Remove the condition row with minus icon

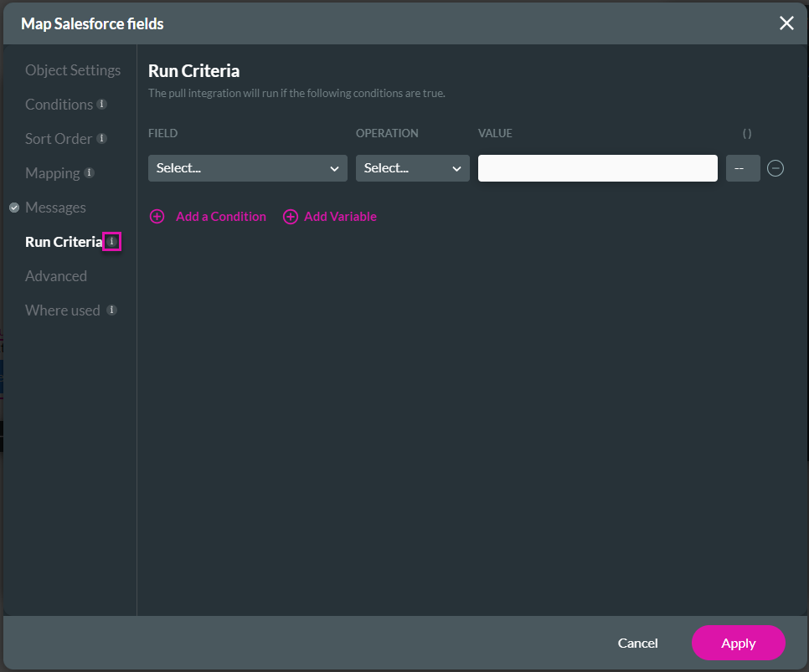(x=775, y=168)
